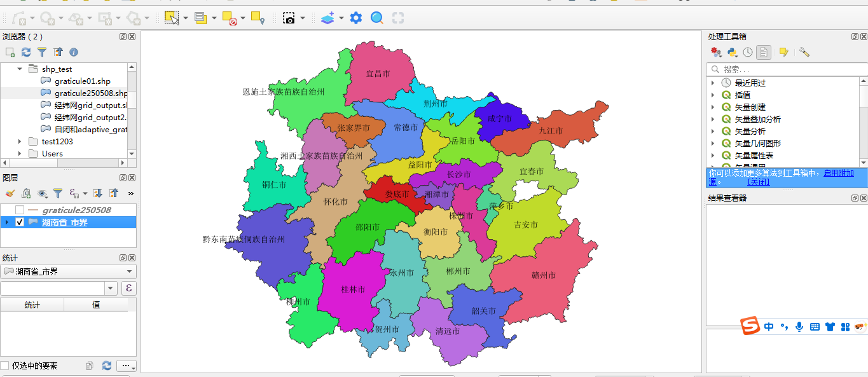Click Processing toolbox search field
Viewport: 868px width, 377px height.
[x=786, y=69]
